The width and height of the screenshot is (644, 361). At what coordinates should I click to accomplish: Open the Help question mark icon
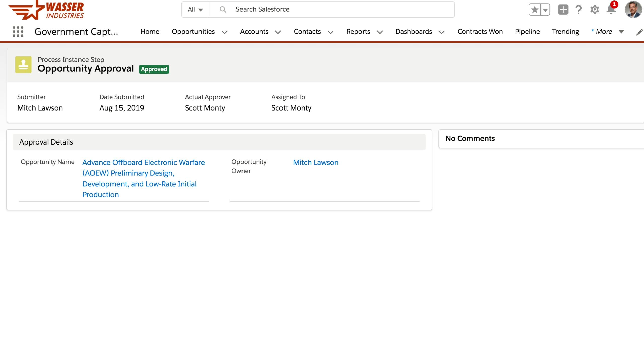pyautogui.click(x=579, y=10)
